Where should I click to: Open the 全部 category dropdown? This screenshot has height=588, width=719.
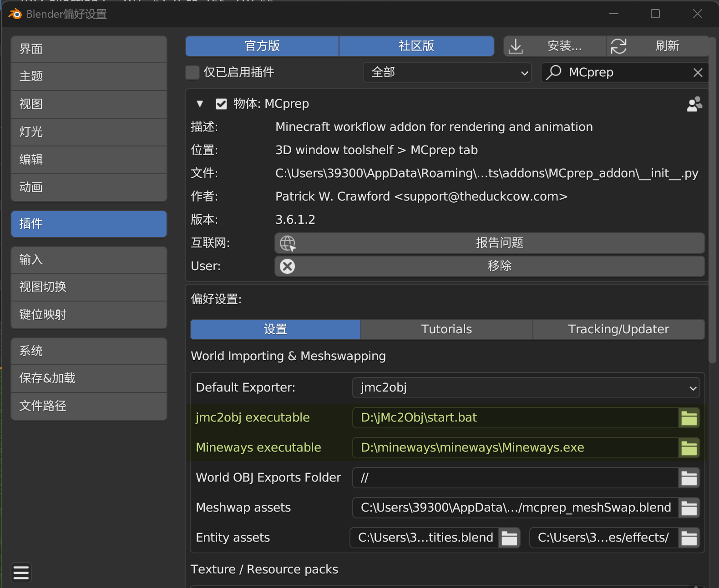coord(447,73)
